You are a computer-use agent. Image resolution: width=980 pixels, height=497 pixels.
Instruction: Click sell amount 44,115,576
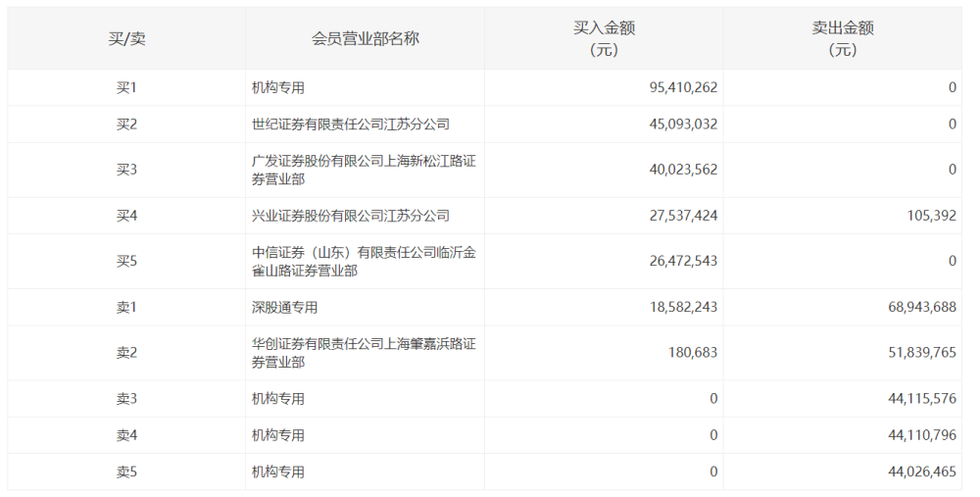(922, 398)
